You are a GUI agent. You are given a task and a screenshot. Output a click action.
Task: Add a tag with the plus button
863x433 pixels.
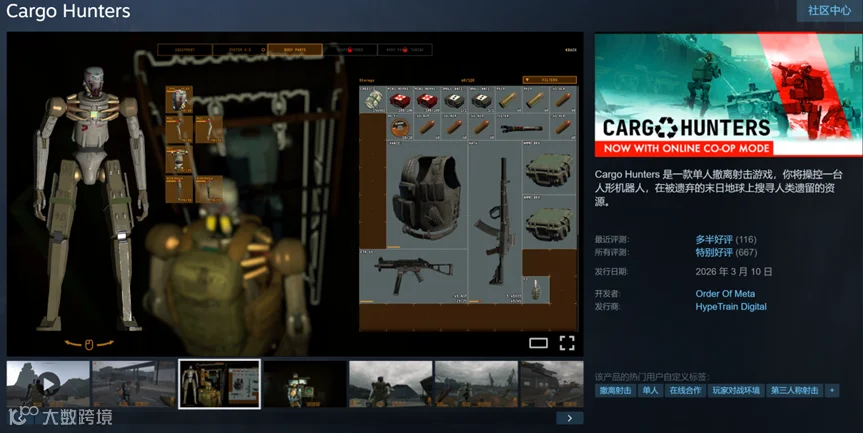(x=832, y=391)
